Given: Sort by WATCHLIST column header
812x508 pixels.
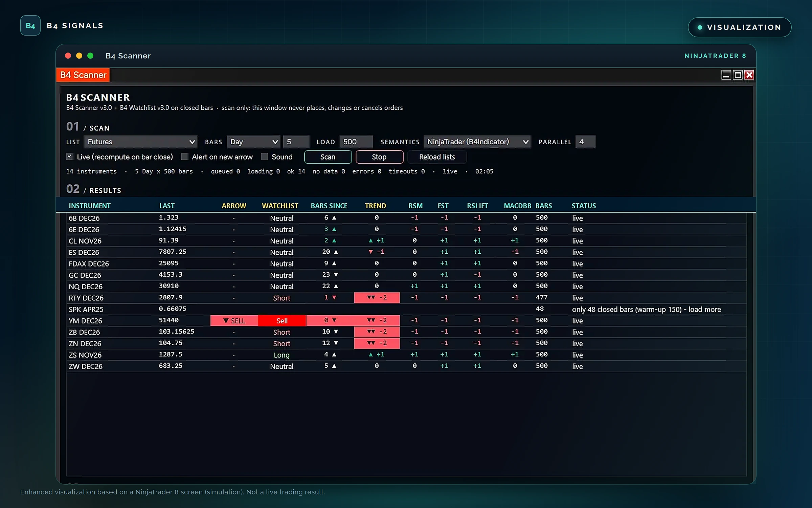Looking at the screenshot, I should [x=280, y=206].
